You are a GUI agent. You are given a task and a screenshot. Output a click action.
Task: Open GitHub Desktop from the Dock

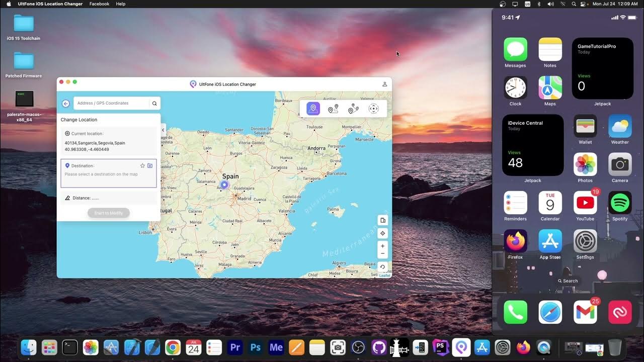point(379,347)
